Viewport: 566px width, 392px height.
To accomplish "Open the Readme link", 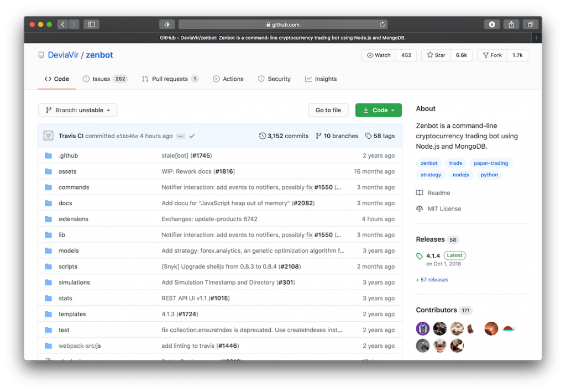I will pyautogui.click(x=433, y=193).
